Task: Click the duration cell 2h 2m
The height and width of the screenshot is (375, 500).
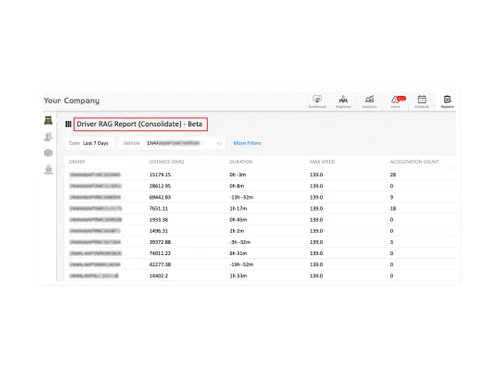Action: click(237, 231)
